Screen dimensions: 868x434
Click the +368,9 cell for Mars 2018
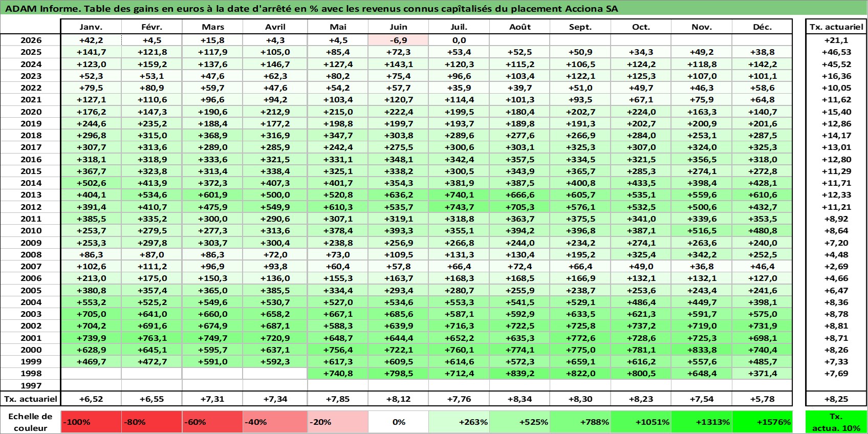(212, 135)
